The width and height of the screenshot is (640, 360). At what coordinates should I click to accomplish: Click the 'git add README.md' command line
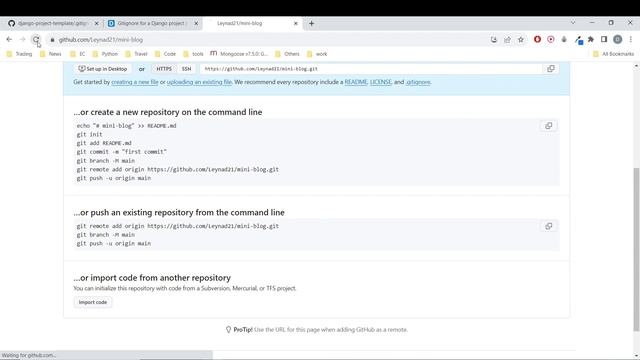(x=104, y=143)
